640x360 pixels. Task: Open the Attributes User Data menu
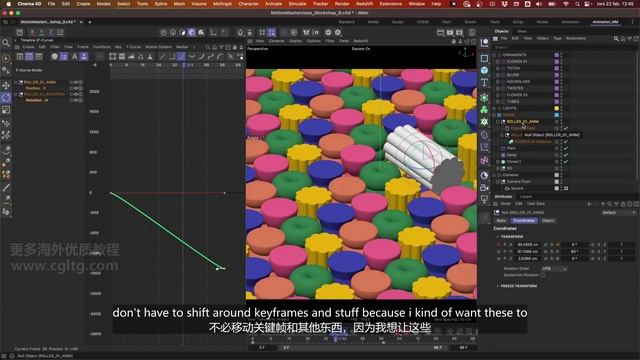[x=536, y=204]
